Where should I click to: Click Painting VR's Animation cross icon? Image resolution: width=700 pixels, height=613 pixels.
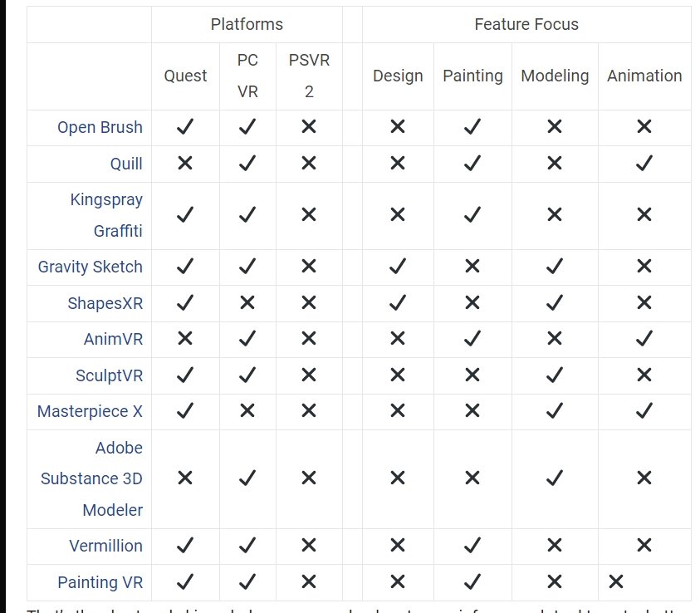tap(616, 581)
